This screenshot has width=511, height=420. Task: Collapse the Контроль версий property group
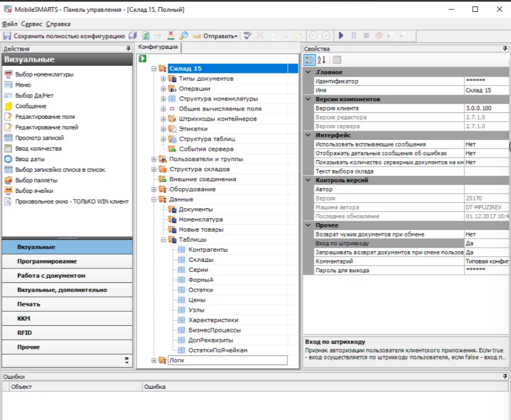click(307, 180)
